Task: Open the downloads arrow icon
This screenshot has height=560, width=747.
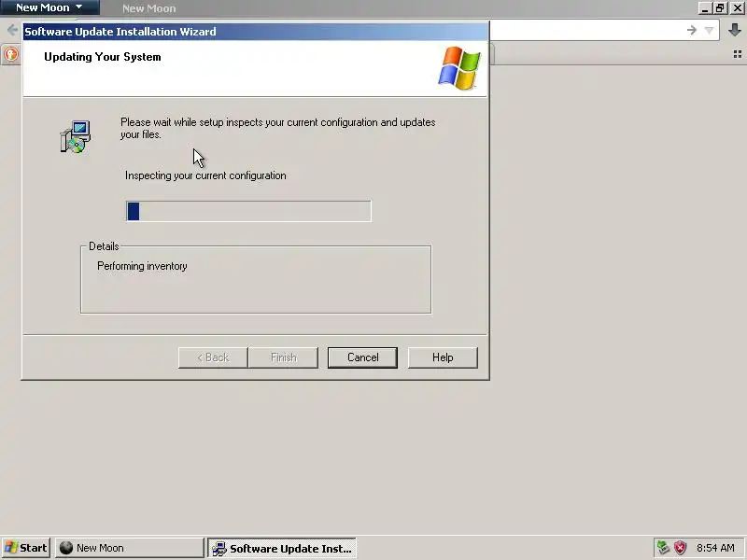Action: click(x=735, y=30)
